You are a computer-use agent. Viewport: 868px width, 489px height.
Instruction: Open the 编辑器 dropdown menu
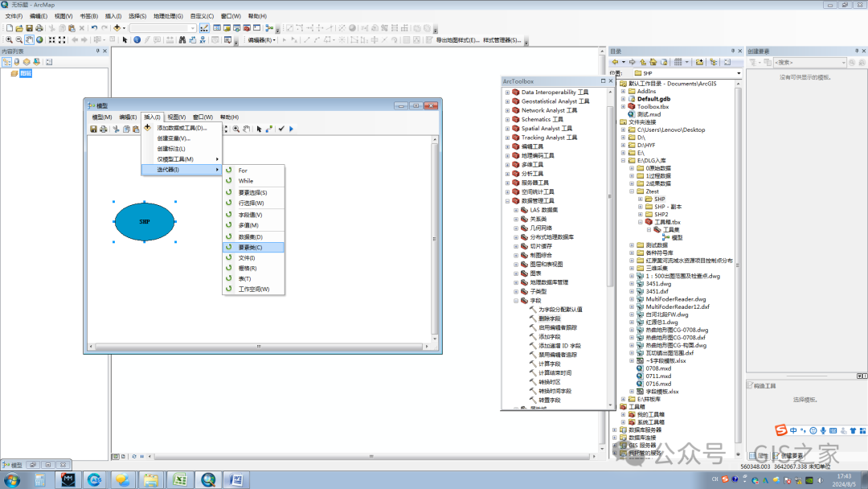coord(261,40)
